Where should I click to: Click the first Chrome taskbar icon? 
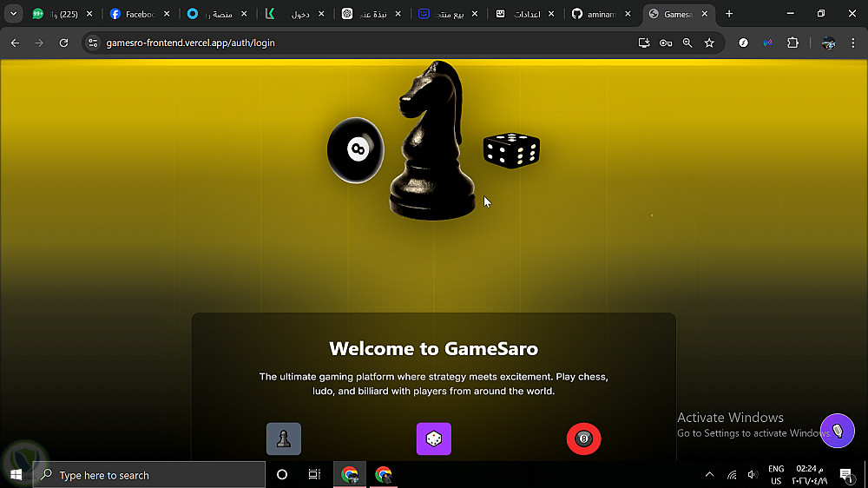[x=349, y=475]
